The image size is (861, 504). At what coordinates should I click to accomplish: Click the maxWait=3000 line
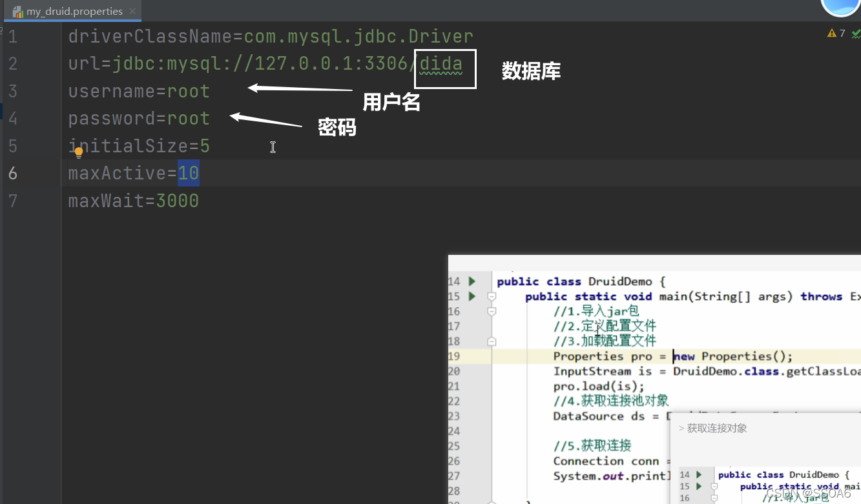(134, 201)
